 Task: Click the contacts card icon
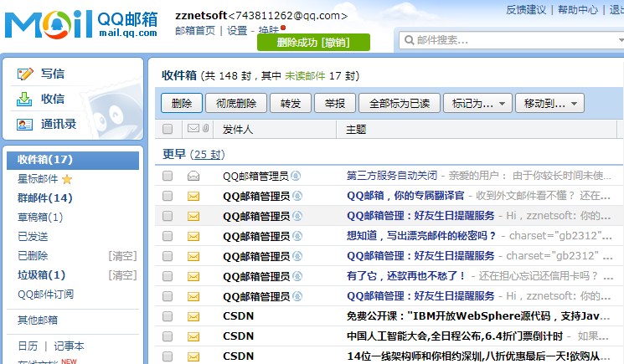click(x=24, y=125)
